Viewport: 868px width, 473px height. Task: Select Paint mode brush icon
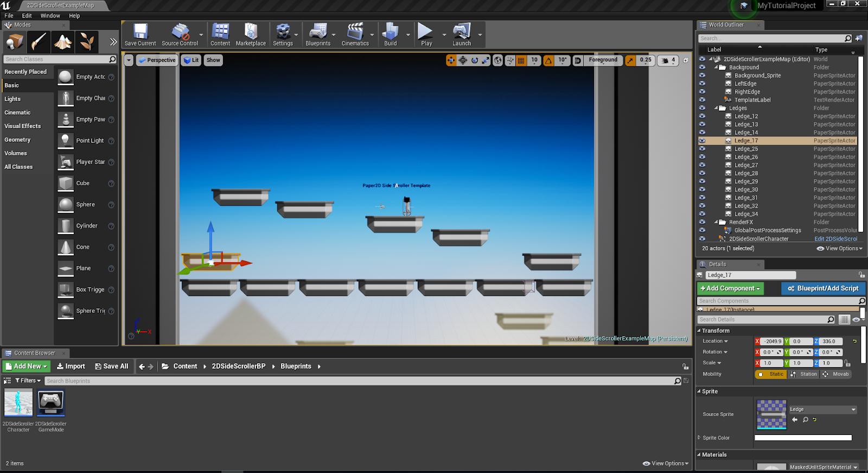pos(39,42)
